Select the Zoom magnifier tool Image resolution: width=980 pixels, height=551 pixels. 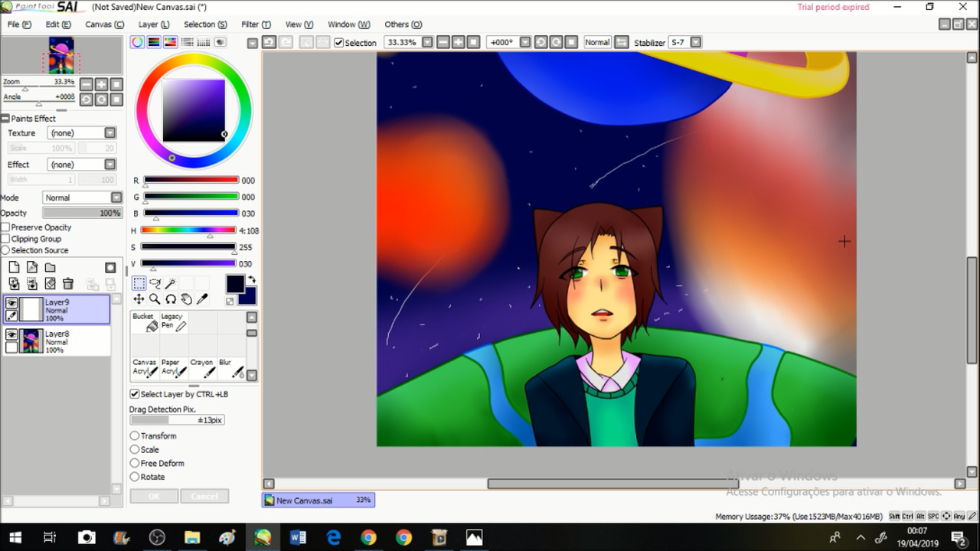click(155, 299)
